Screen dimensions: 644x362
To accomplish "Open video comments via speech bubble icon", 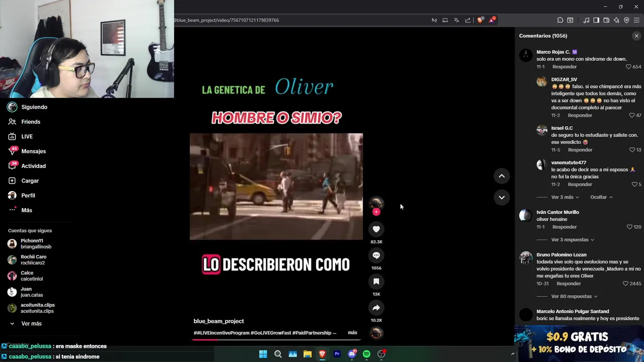I will (x=376, y=255).
